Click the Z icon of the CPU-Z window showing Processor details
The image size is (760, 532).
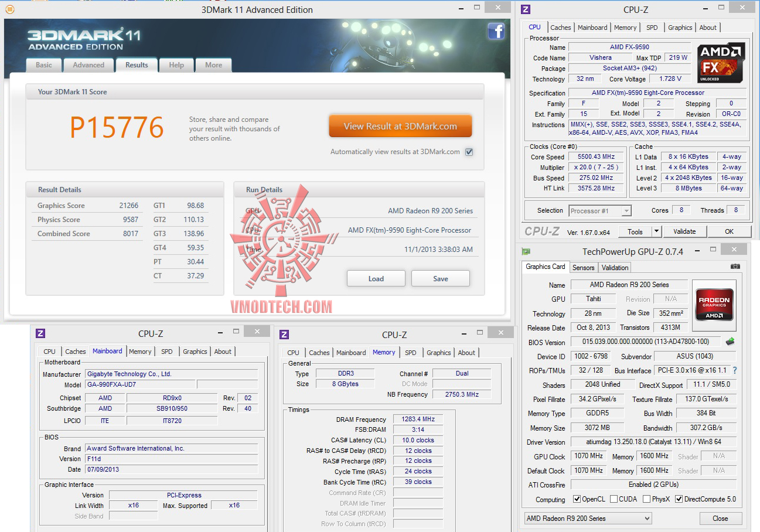[x=526, y=9]
